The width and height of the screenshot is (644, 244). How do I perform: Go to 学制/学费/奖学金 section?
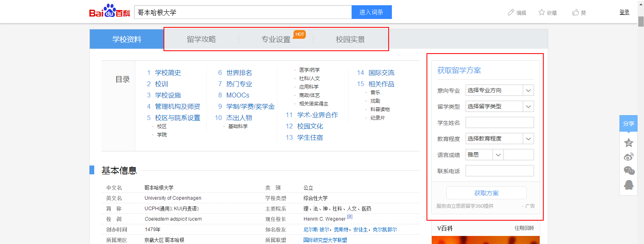tap(251, 106)
